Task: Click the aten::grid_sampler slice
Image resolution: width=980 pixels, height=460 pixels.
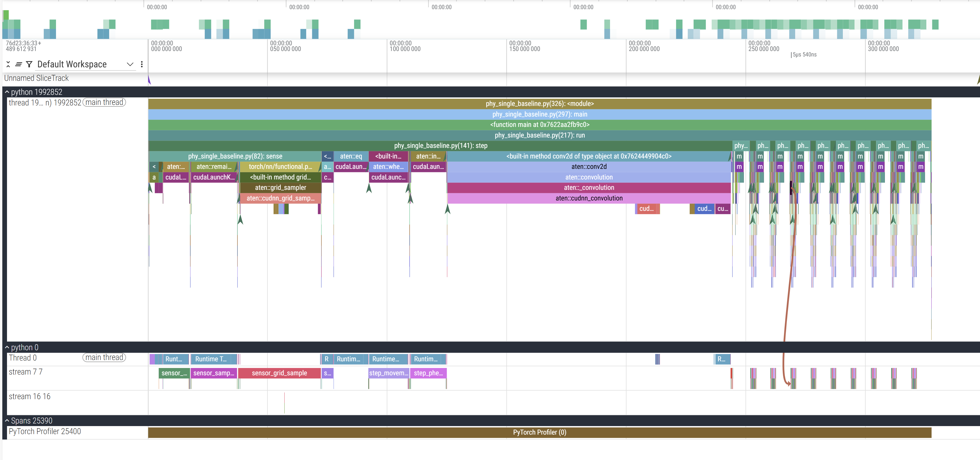Action: 280,188
